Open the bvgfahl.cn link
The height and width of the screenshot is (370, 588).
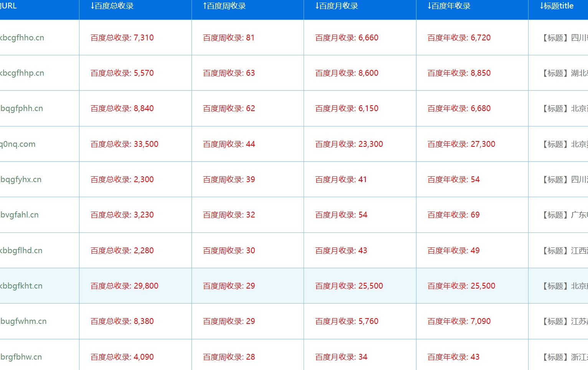tap(19, 215)
